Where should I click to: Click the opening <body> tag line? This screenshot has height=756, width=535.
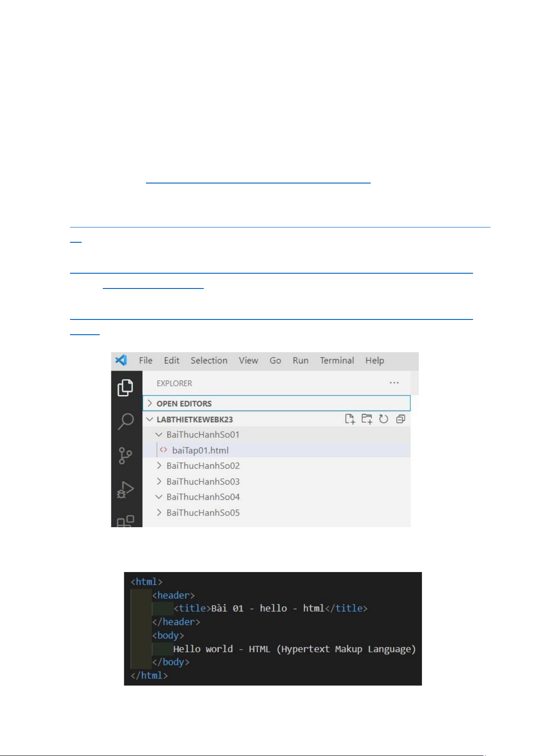pos(168,635)
